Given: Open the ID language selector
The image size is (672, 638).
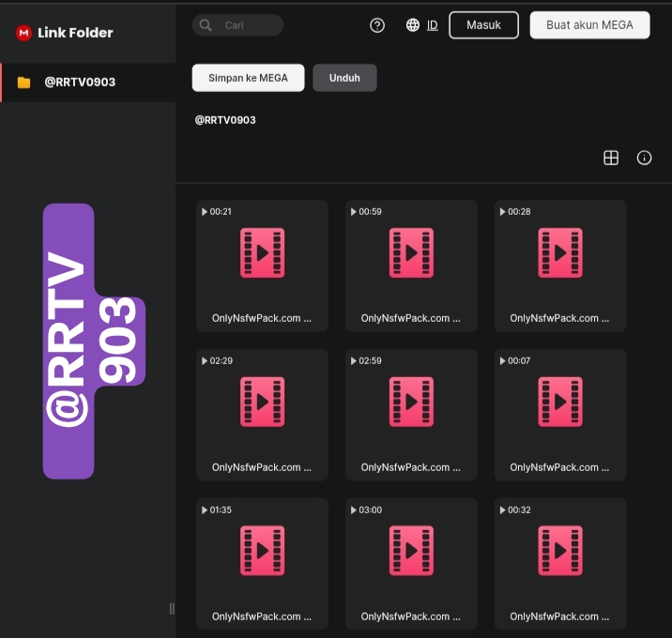Looking at the screenshot, I should tap(433, 25).
